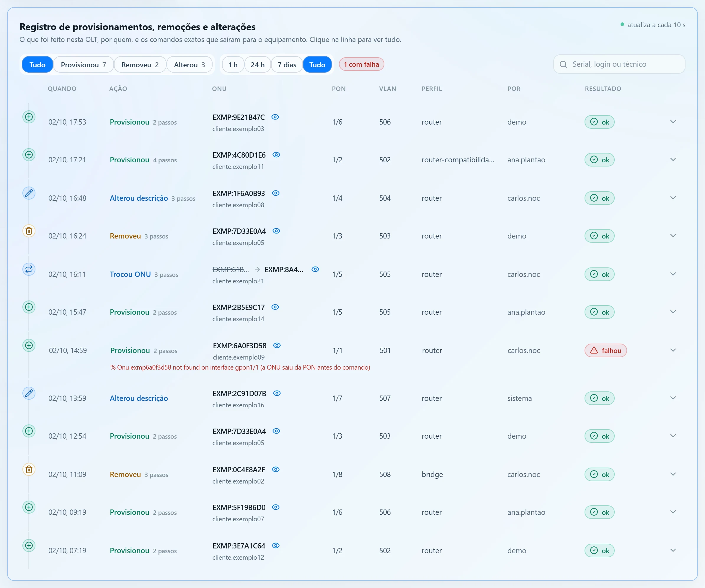Expand the sistema row chevron
The image size is (705, 588).
673,398
